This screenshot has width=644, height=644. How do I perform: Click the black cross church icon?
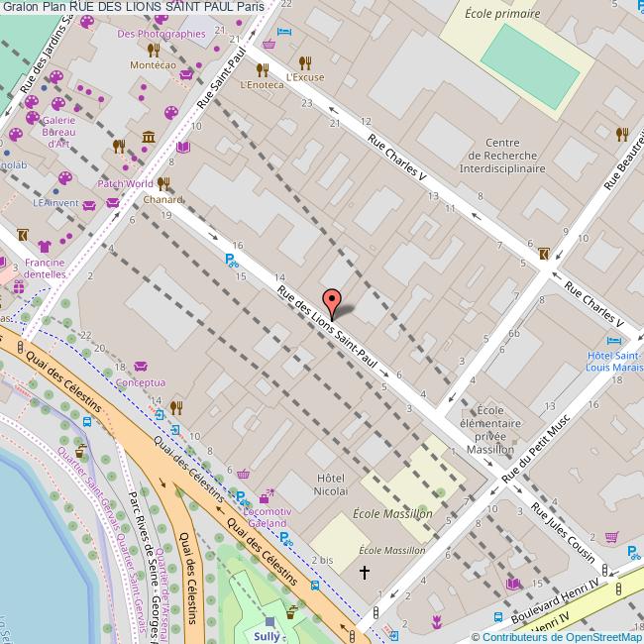tap(365, 572)
